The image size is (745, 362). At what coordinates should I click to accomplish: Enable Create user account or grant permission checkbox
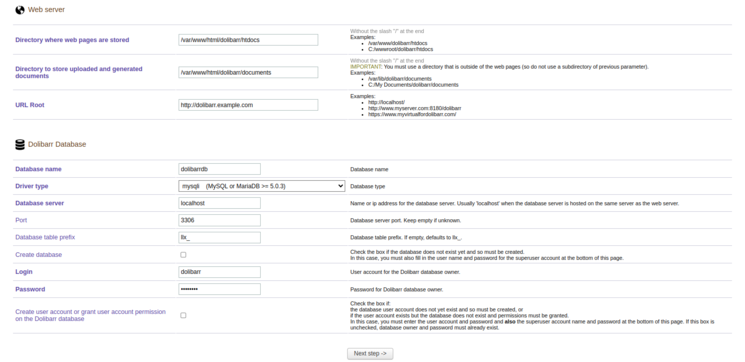[183, 315]
